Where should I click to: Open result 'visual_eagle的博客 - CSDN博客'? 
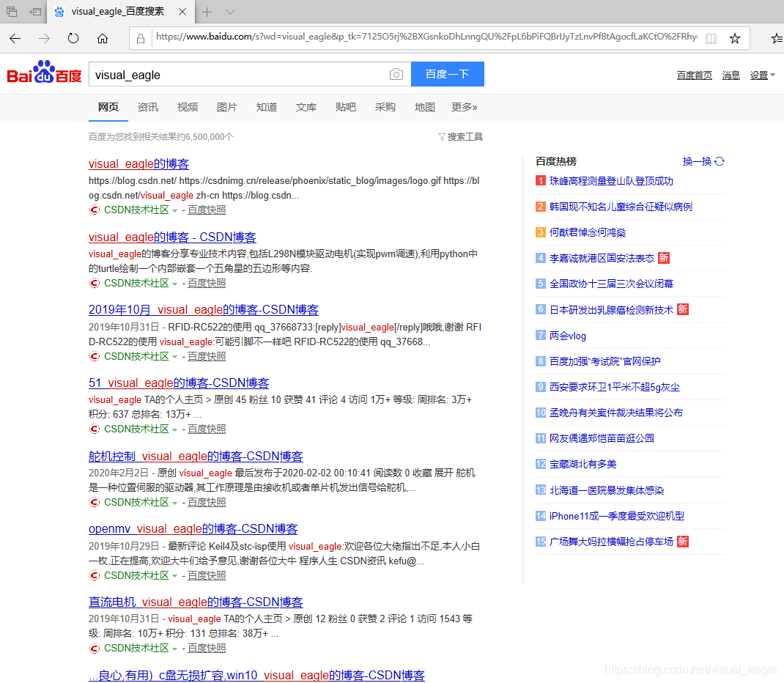172,237
